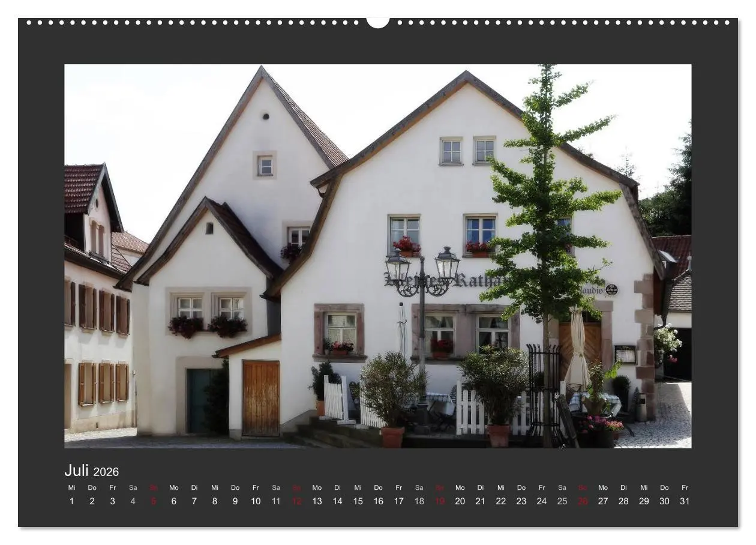Click the 'Fr' weekday label above day 31
The width and height of the screenshot is (756, 545).
pos(684,487)
